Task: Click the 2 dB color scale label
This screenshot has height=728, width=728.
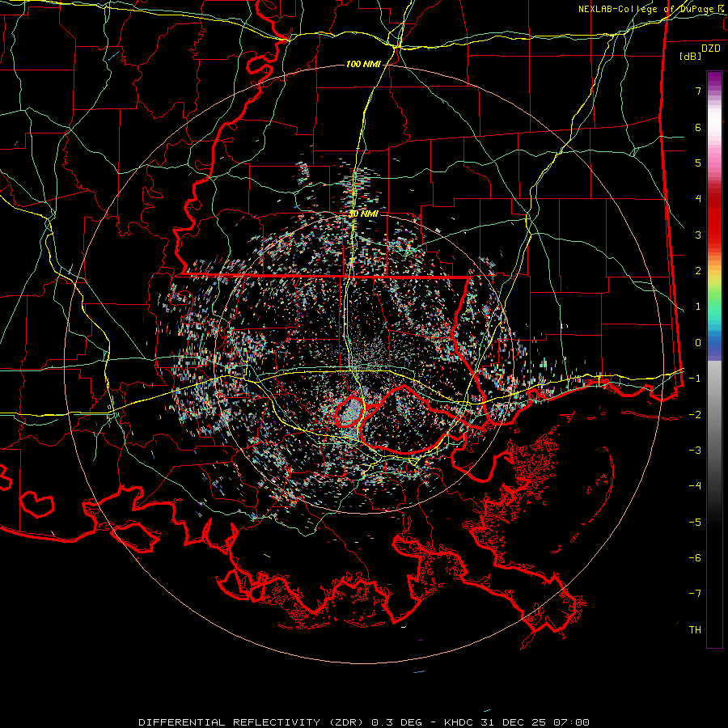Action: pos(698,271)
